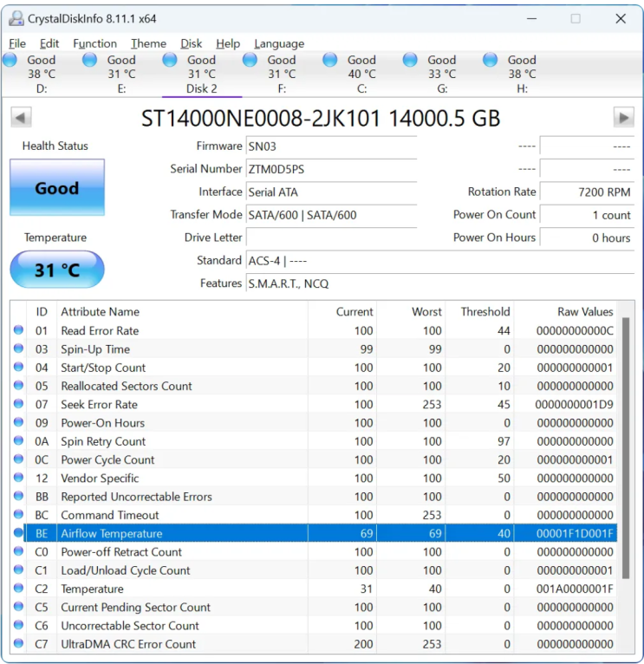644x664 pixels.
Task: Click status dot for Spin-Up Time
Action: [18, 348]
